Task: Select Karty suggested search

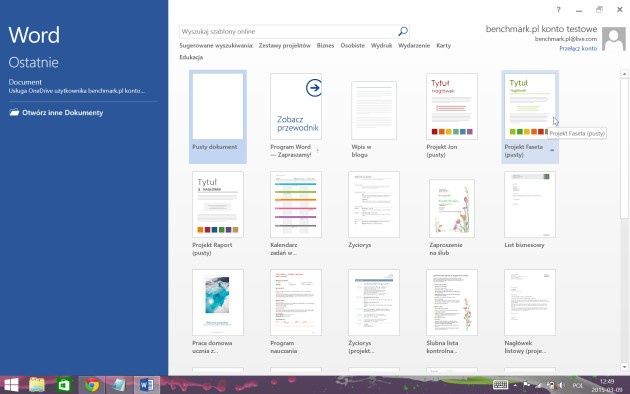Action: click(444, 46)
